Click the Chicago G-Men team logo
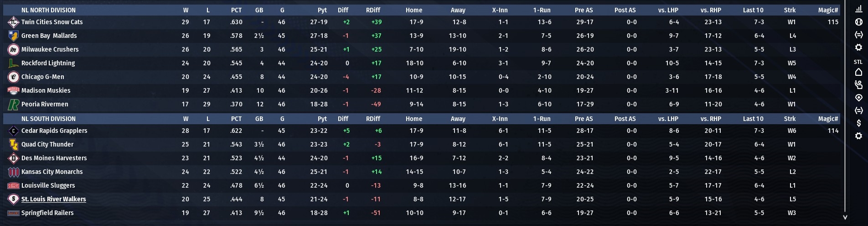 (x=13, y=77)
